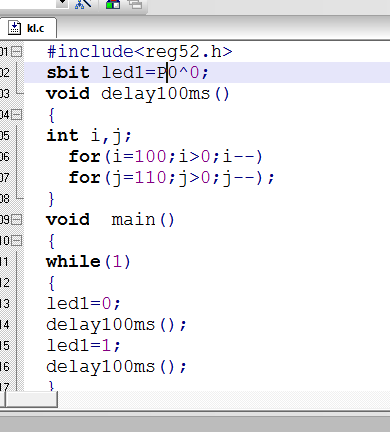Click the first delay100ms(); call after led1=0
390x432 pixels.
(116, 325)
